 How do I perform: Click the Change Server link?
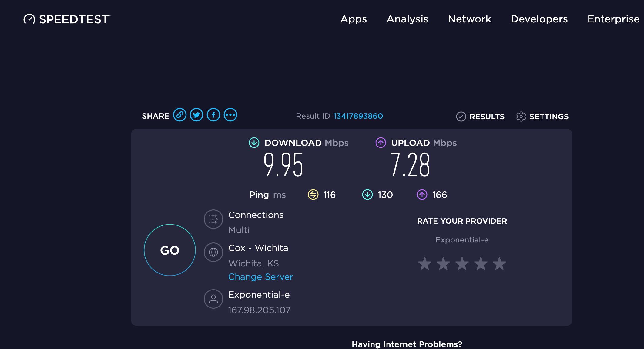(260, 276)
